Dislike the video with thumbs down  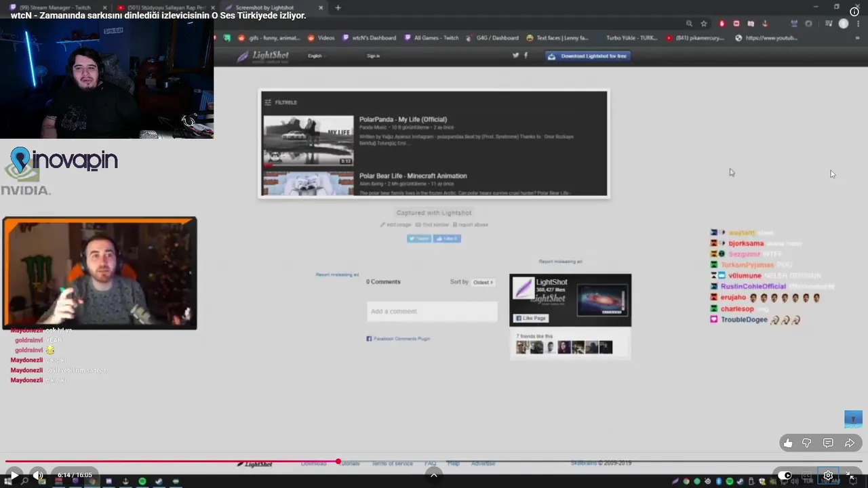click(x=807, y=443)
